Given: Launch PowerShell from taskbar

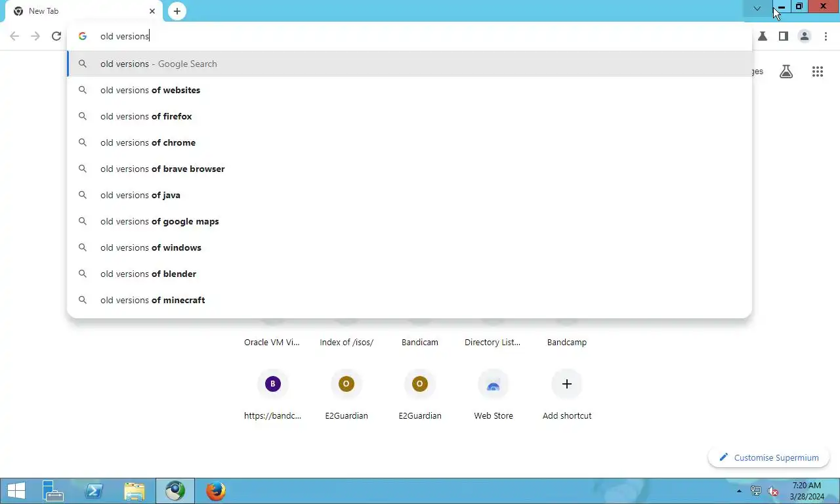Looking at the screenshot, I should coord(94,491).
